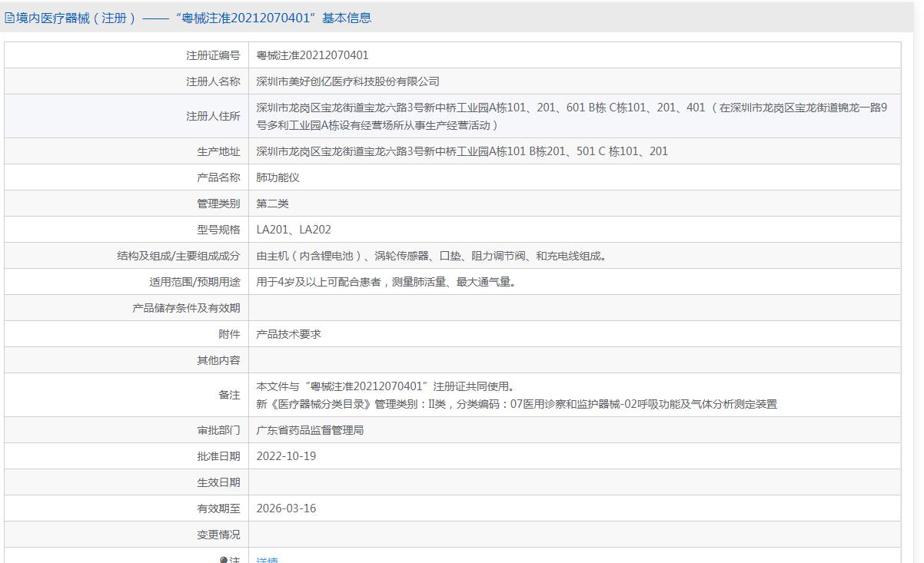
Task: Click the 生产地址 production address value
Action: (x=461, y=151)
